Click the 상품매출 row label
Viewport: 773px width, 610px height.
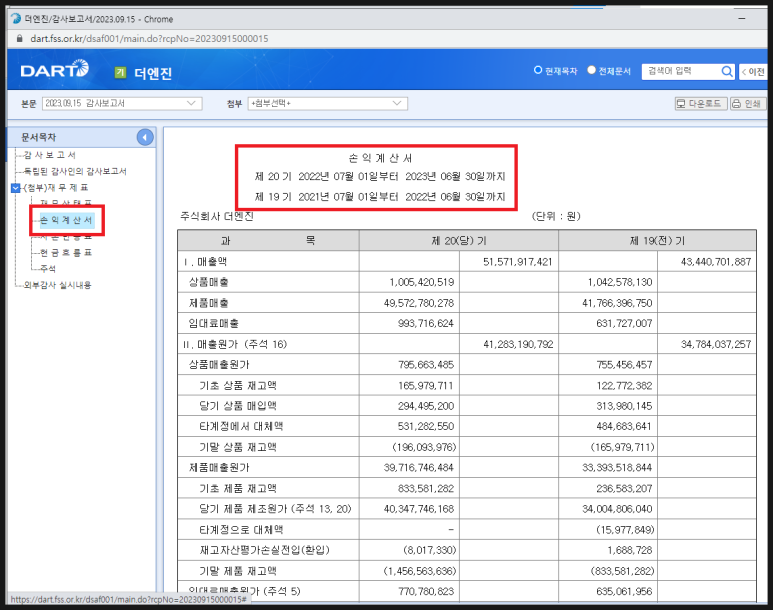[x=209, y=282]
